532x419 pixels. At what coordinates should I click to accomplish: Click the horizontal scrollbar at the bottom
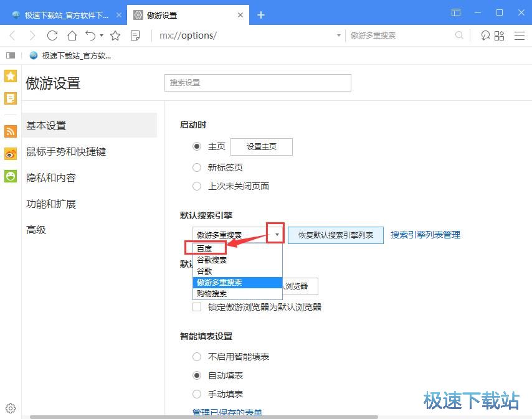pos(204,417)
